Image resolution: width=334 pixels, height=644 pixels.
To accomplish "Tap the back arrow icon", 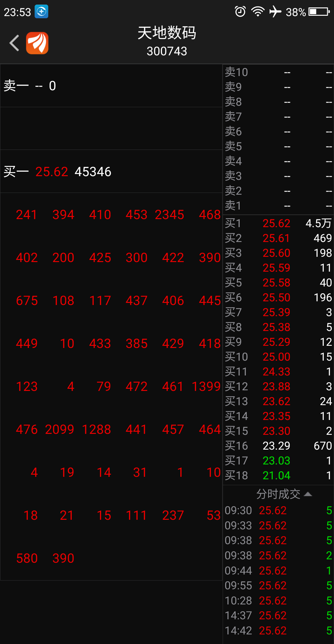I will [x=14, y=43].
